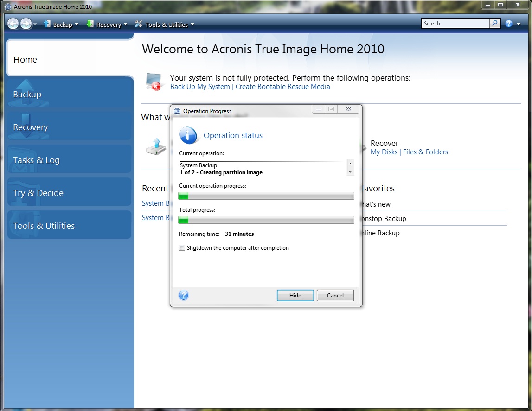Click the Forward navigation arrow
The width and height of the screenshot is (532, 411).
[26, 24]
